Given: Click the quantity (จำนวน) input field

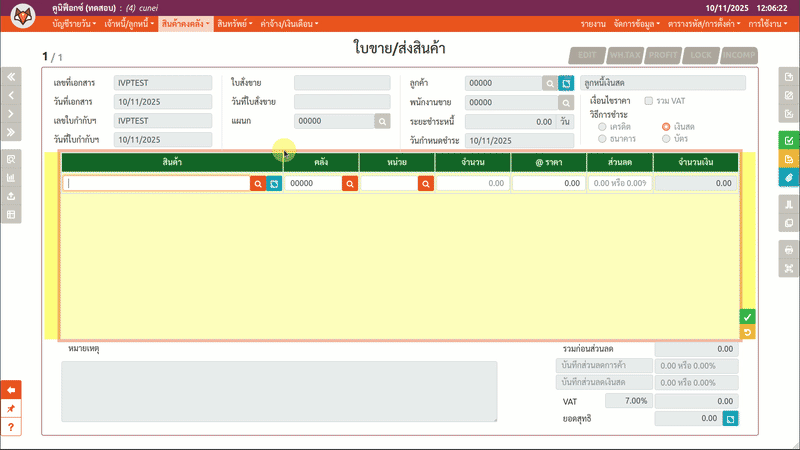Looking at the screenshot, I should [472, 184].
